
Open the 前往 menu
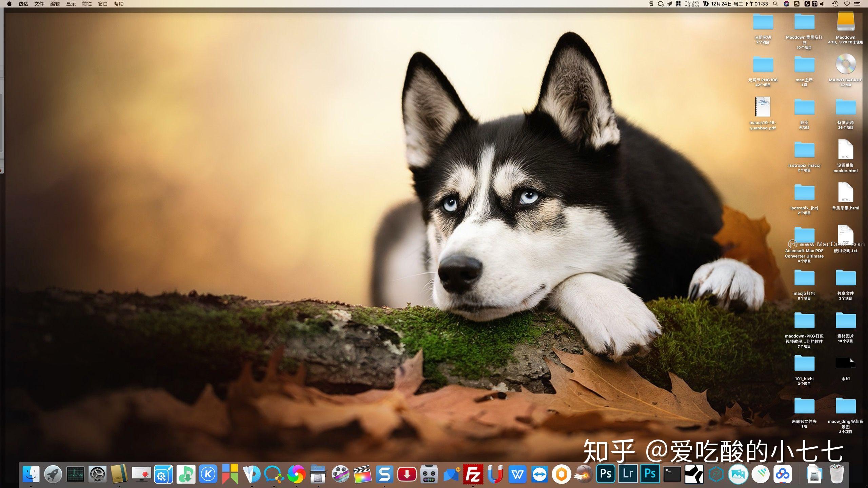(87, 4)
